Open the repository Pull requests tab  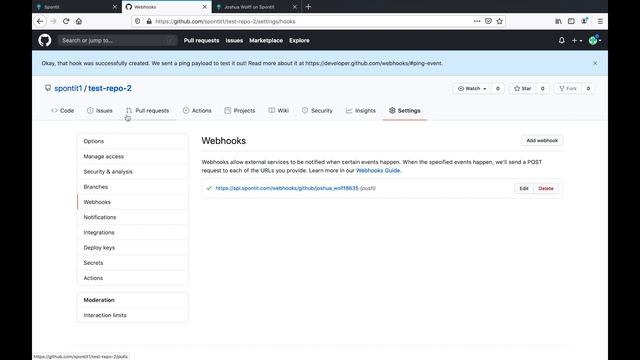click(x=147, y=111)
